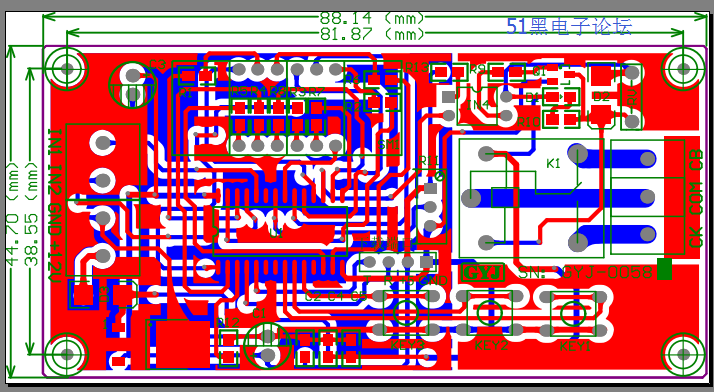
Task: Select the R11 potentiometer footprint
Action: click(x=431, y=206)
